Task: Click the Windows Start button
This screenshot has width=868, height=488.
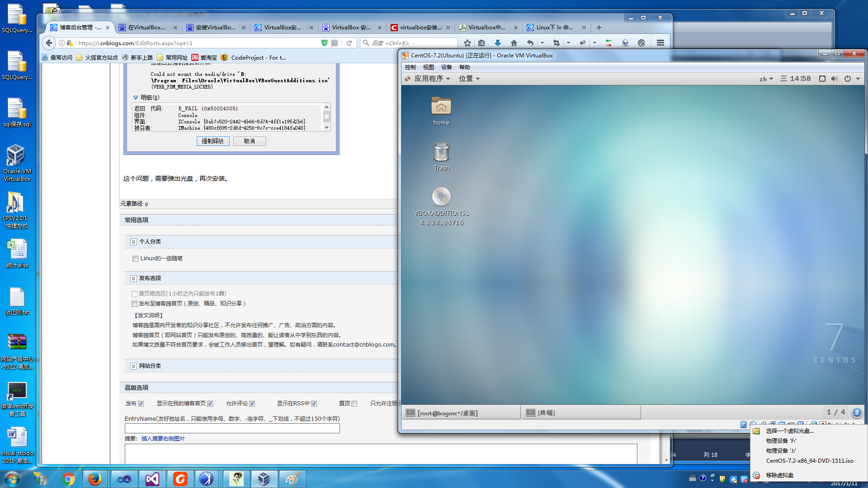Action: (x=12, y=479)
